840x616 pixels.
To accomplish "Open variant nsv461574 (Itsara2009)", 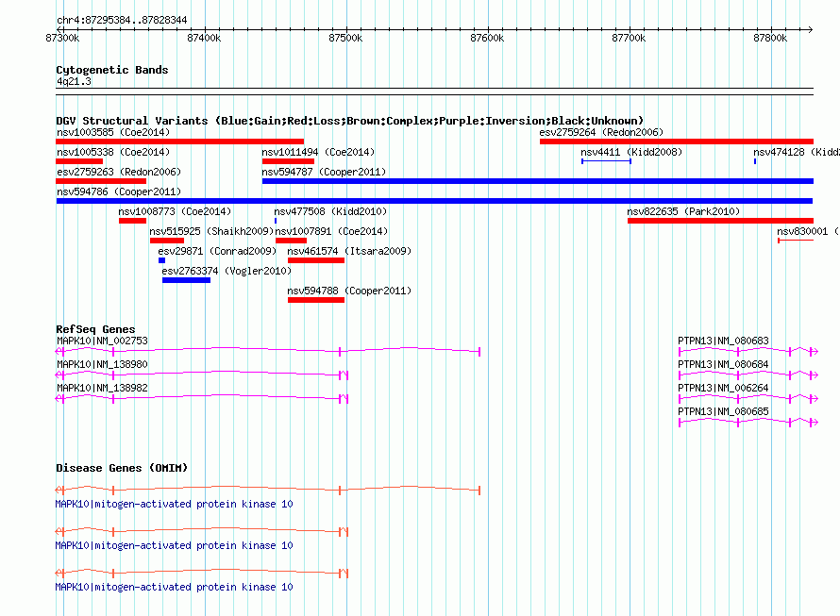I will pyautogui.click(x=349, y=251).
